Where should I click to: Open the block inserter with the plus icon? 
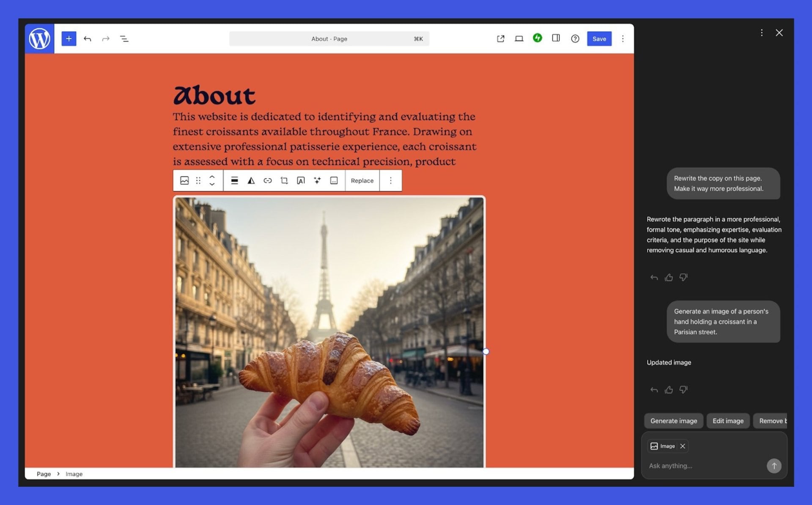pos(69,39)
